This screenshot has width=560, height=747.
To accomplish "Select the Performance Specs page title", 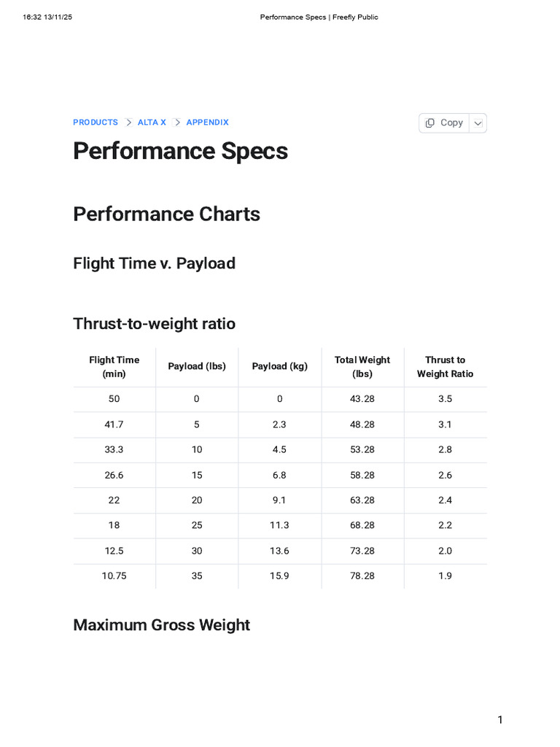I will [181, 151].
